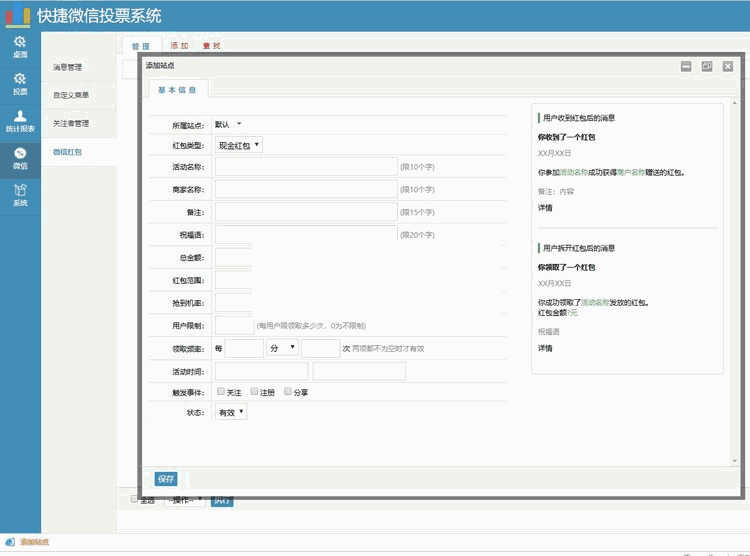This screenshot has width=750, height=556.
Task: Check the 注册 trigger event checkbox
Action: [x=255, y=392]
